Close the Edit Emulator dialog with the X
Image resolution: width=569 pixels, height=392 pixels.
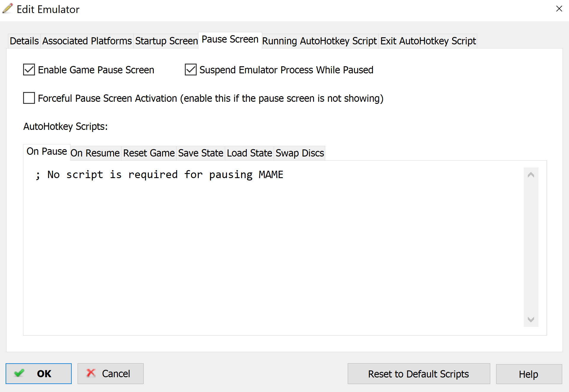(x=559, y=9)
